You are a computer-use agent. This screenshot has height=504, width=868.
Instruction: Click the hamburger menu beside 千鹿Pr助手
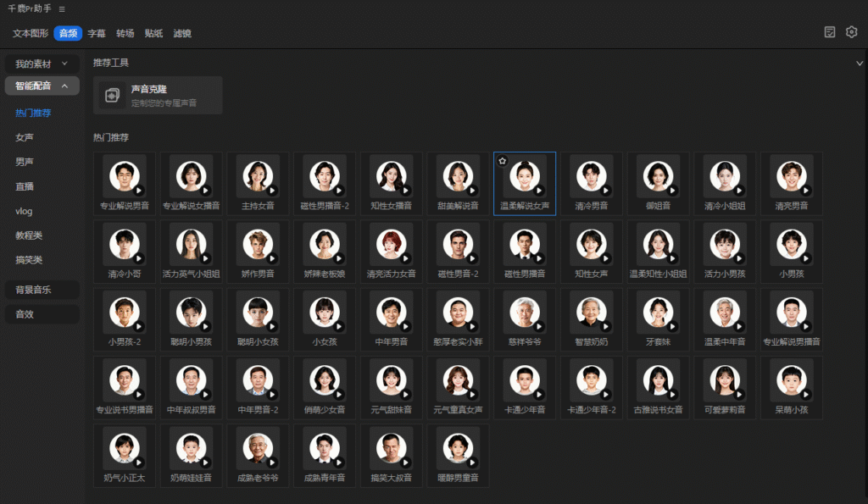[62, 8]
